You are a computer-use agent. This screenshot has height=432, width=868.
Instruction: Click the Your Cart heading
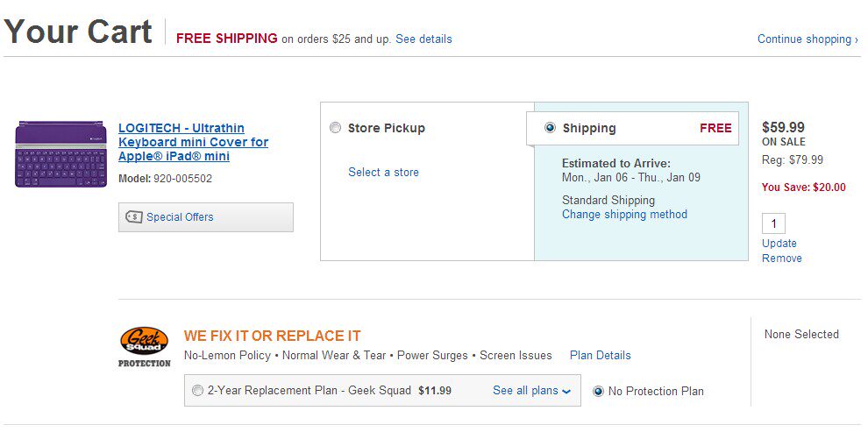click(x=79, y=32)
